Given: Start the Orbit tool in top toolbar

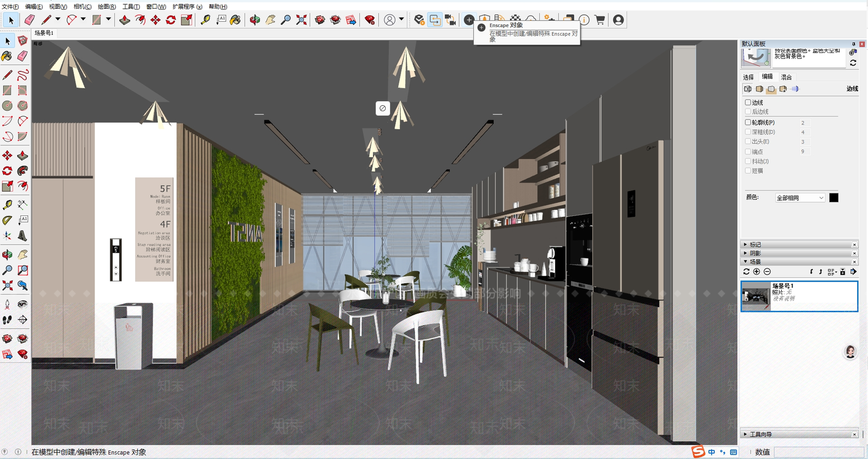Looking at the screenshot, I should tap(255, 20).
